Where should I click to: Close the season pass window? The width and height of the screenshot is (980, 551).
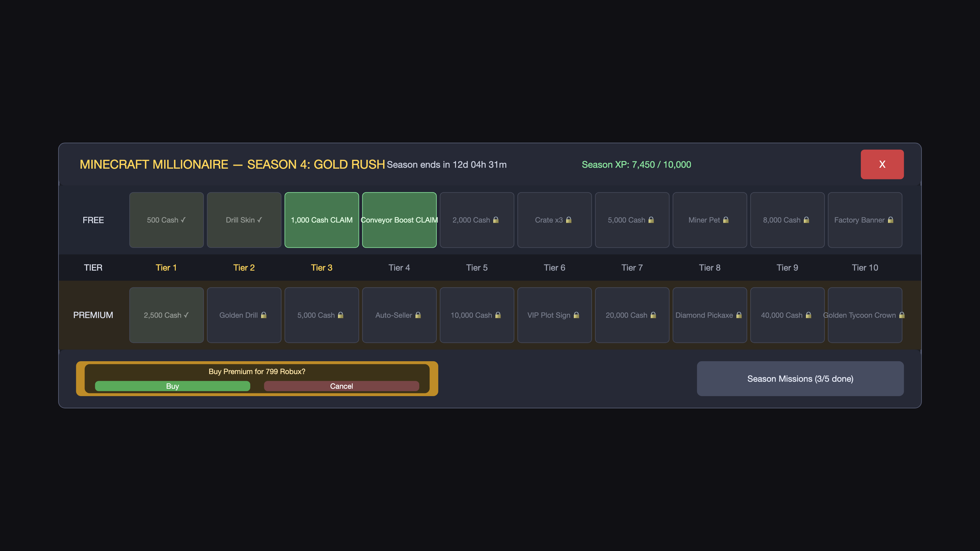tap(882, 164)
